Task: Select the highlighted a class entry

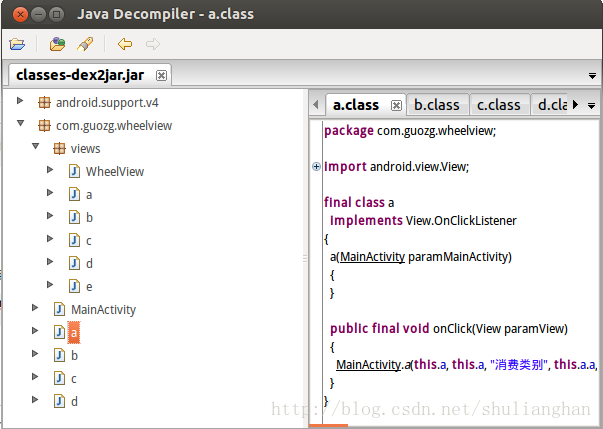Action: pyautogui.click(x=74, y=332)
